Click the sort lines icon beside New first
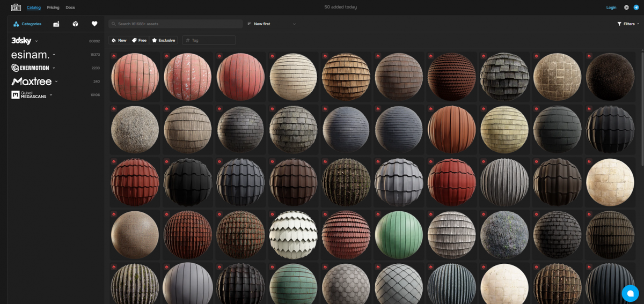This screenshot has width=644, height=304. [x=250, y=24]
